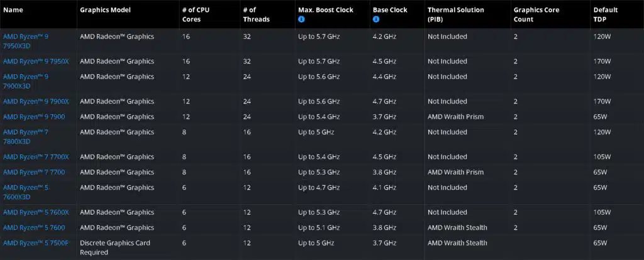Open the AMD Ryzen 5 7600 link

pyautogui.click(x=34, y=227)
